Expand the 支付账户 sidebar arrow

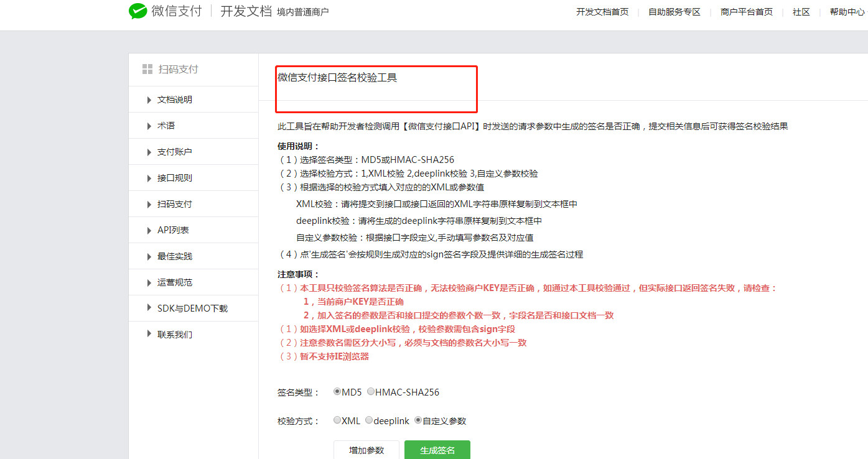point(149,152)
